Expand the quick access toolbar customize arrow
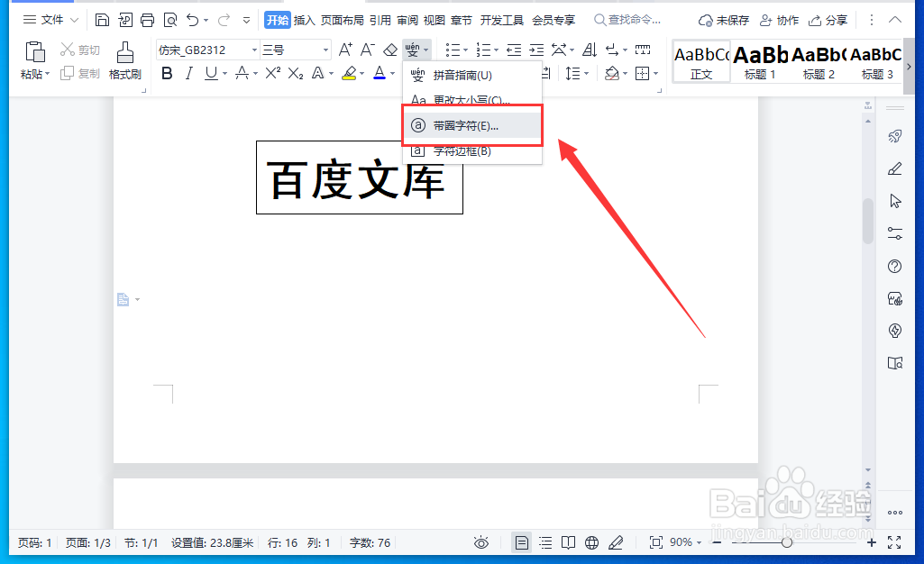The height and width of the screenshot is (564, 924). 246,21
